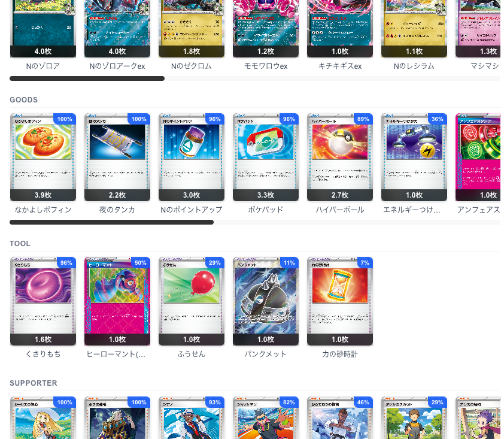Open the ボスの指令 supporter card

pos(117,418)
